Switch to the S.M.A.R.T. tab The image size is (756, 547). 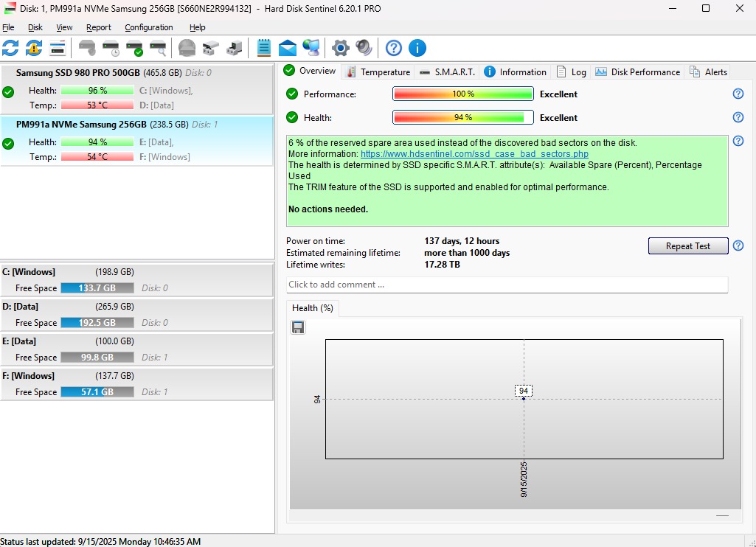[x=447, y=72]
